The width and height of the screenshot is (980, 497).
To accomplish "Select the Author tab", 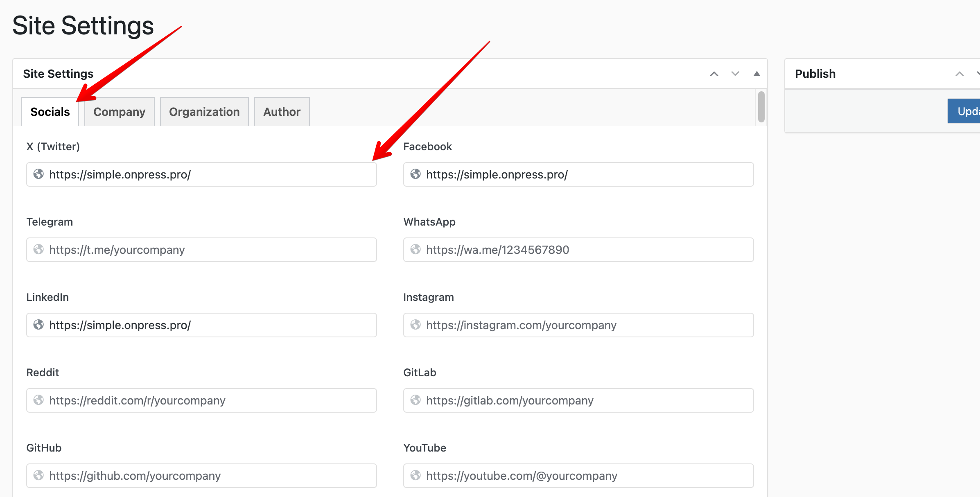I will point(282,112).
